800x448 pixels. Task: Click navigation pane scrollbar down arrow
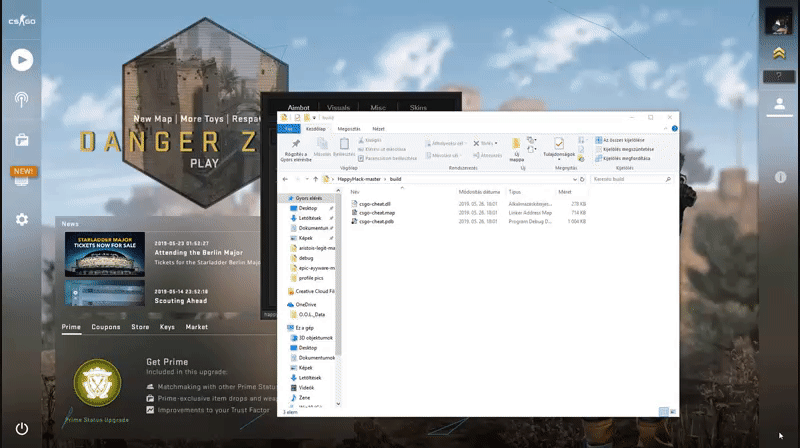coord(338,404)
